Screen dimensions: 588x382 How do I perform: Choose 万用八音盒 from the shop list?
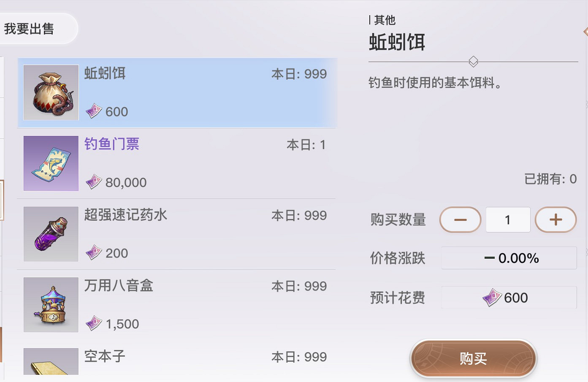click(119, 286)
